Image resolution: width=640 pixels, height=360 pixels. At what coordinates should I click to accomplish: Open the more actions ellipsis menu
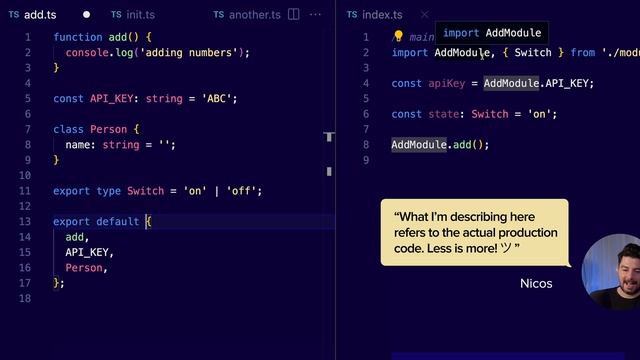point(315,15)
